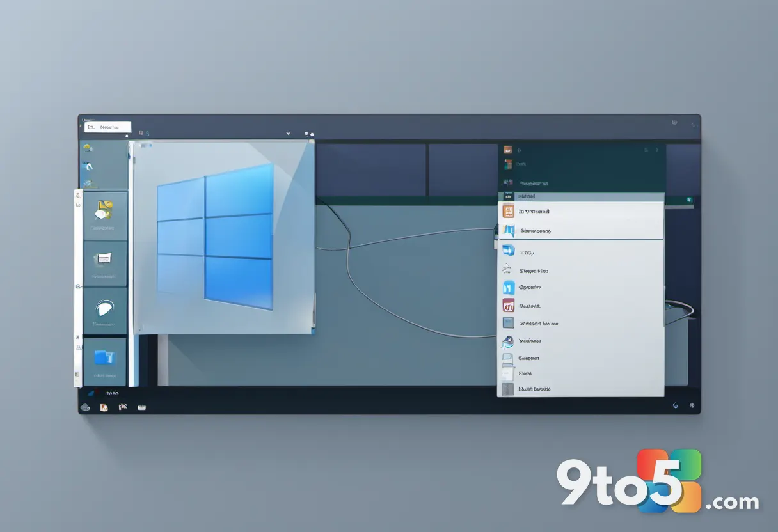Open the light blue icon with white bars
The height and width of the screenshot is (532, 778).
coord(509,287)
